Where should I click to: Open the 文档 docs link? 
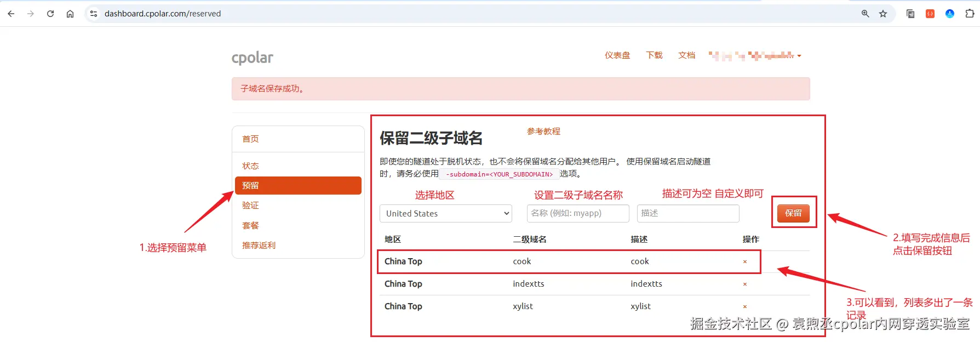[686, 55]
